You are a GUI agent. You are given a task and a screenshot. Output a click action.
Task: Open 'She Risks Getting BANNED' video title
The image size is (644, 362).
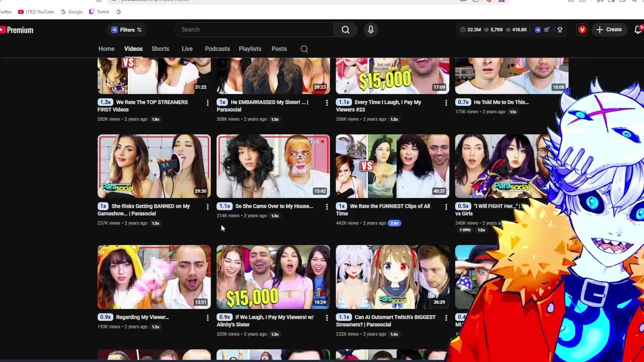coord(143,210)
